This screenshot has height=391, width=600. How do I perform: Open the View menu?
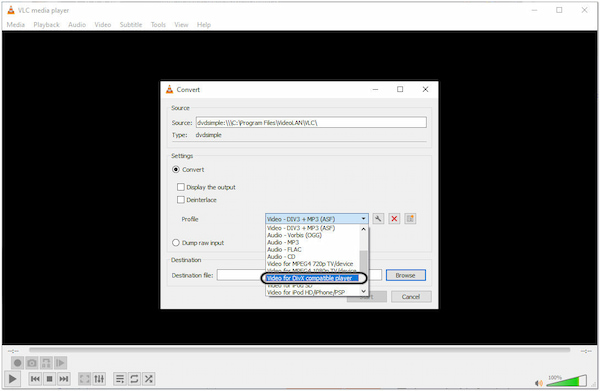coord(181,24)
